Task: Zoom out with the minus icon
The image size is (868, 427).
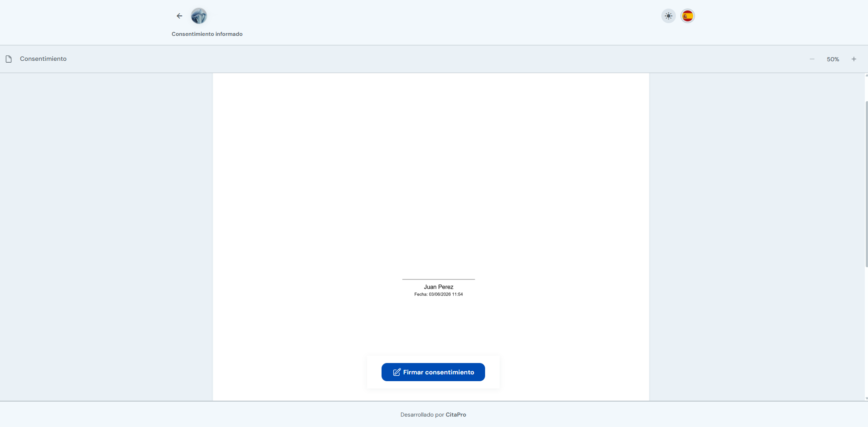Action: click(812, 59)
